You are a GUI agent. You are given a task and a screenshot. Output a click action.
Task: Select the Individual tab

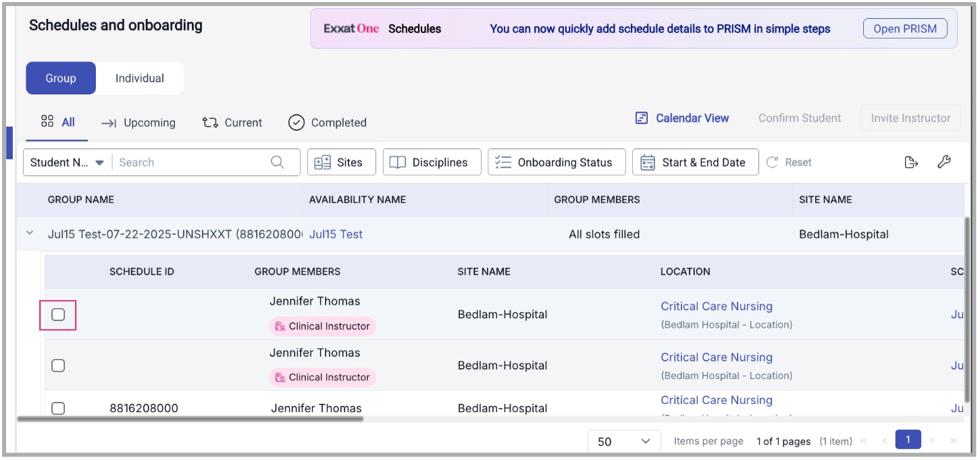click(140, 78)
